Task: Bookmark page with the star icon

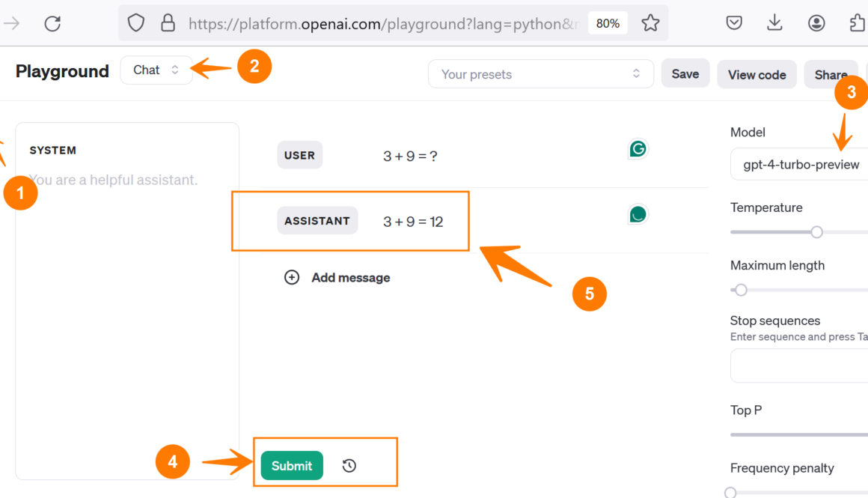Action: click(x=650, y=24)
